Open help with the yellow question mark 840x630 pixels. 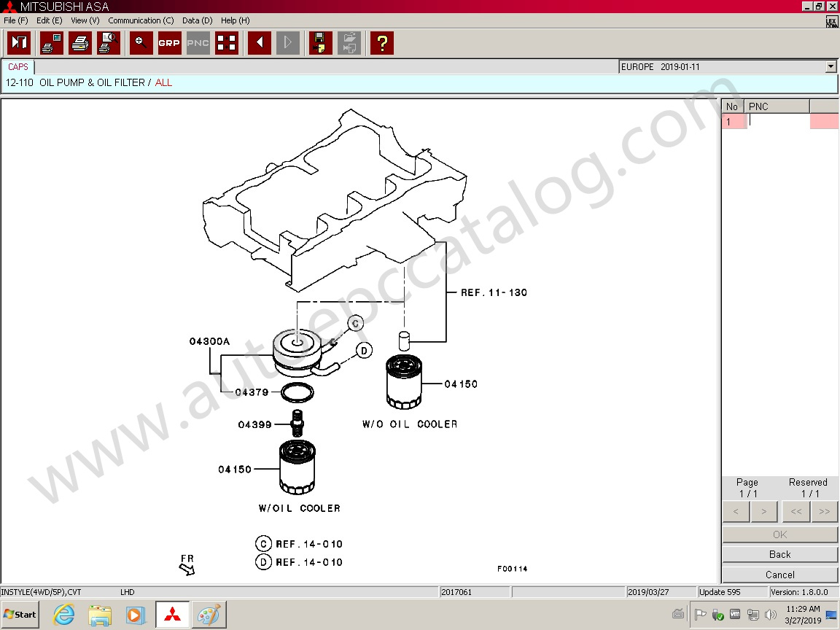click(x=382, y=43)
